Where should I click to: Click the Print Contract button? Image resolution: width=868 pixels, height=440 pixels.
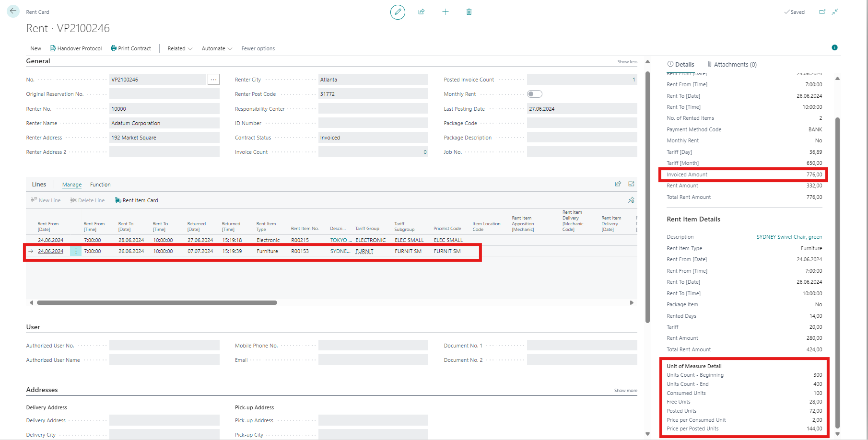click(131, 48)
